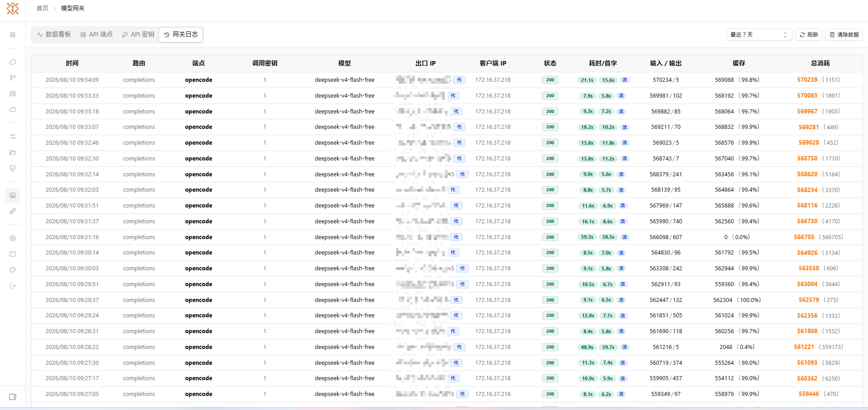This screenshot has width=868, height=410.
Task: Click the 200 status badge in the 09:30:14 row
Action: pyautogui.click(x=550, y=253)
